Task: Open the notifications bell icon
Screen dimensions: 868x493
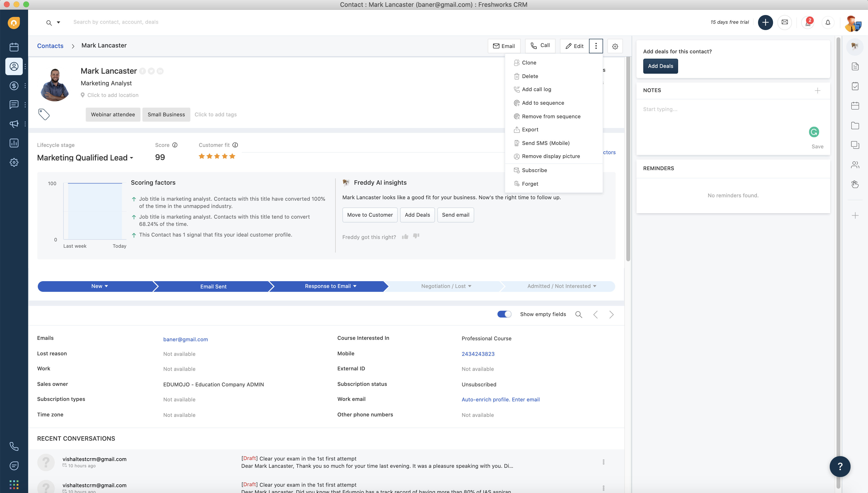Action: (828, 22)
